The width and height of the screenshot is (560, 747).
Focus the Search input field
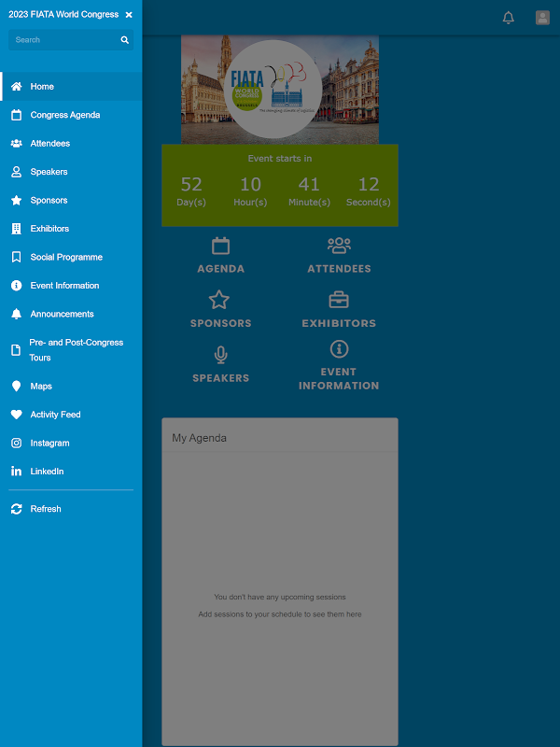(71, 40)
